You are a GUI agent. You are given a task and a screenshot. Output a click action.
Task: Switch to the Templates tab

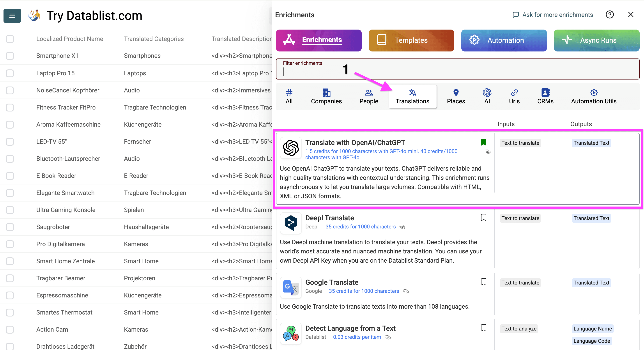(411, 40)
